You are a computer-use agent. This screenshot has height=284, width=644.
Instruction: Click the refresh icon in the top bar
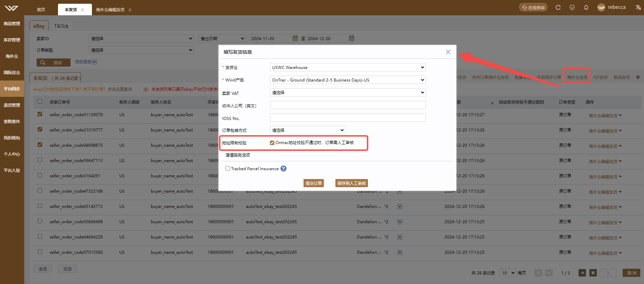558,7
